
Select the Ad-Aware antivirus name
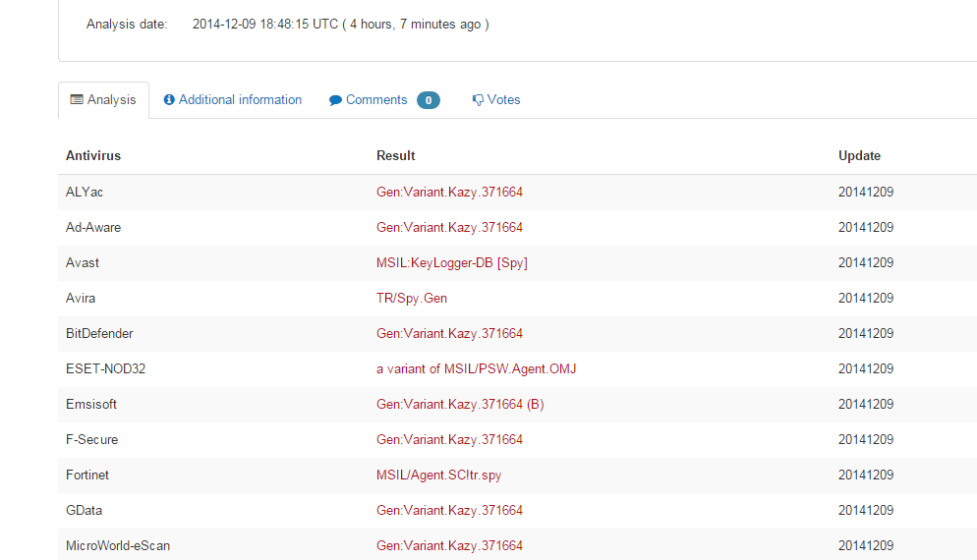coord(93,227)
